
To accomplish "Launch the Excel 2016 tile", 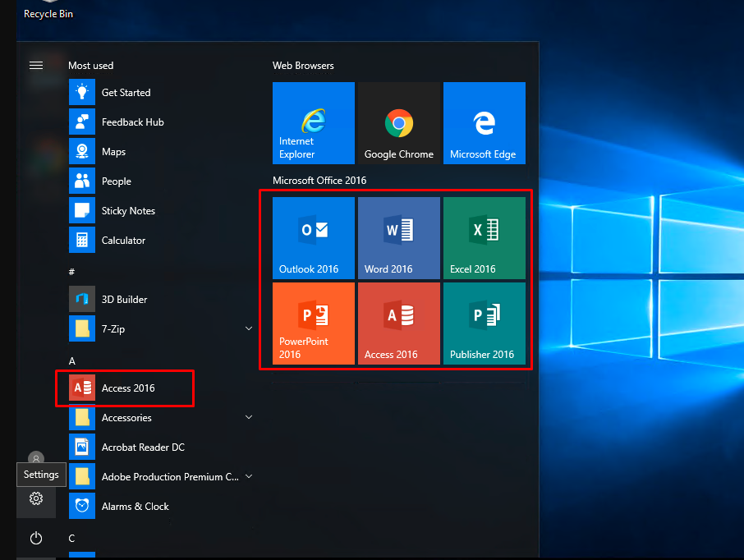I will click(x=485, y=238).
